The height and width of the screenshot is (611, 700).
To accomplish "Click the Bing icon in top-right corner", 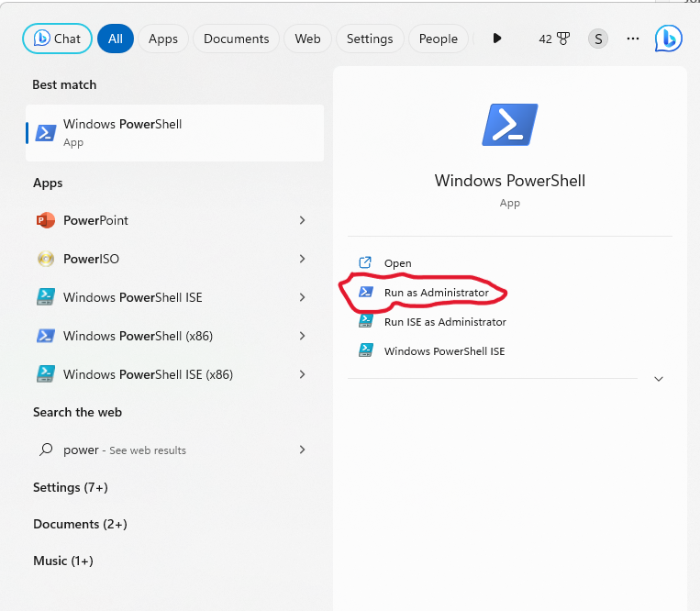I will 668,39.
